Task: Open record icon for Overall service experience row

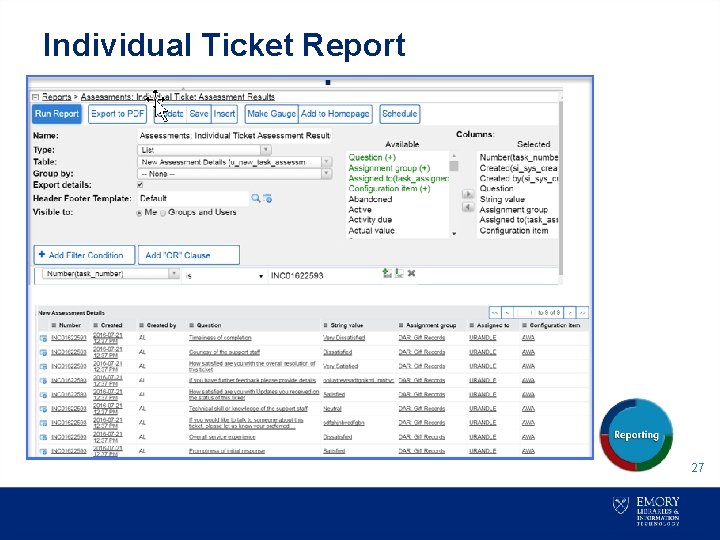Action: coord(43,438)
